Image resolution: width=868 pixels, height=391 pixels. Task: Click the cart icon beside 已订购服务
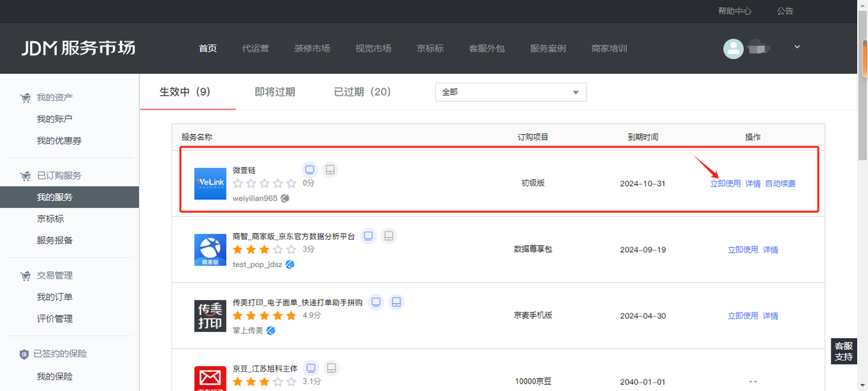click(x=26, y=176)
